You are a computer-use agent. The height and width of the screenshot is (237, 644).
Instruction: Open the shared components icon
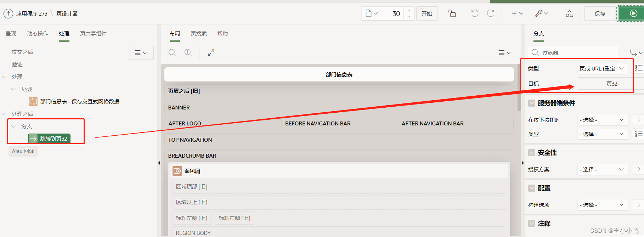pyautogui.click(x=569, y=13)
